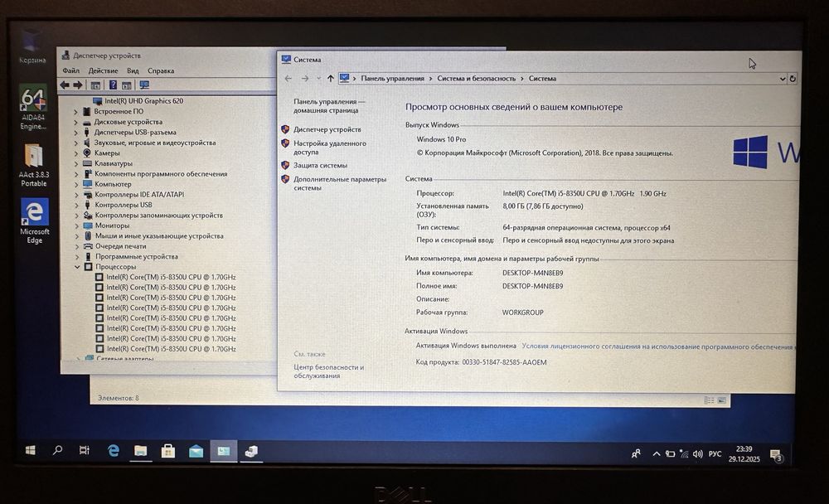Click scan hardware monitor icon in toolbar
Viewport: 829px width, 504px height.
click(x=143, y=85)
